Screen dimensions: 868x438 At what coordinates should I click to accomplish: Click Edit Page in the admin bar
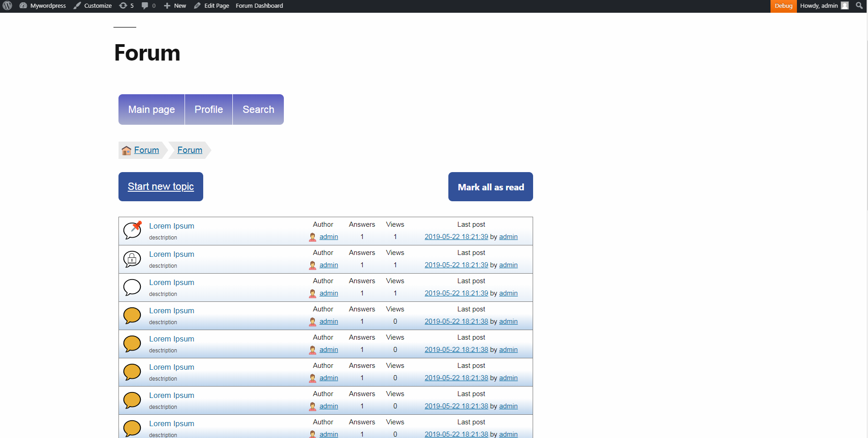coord(211,6)
